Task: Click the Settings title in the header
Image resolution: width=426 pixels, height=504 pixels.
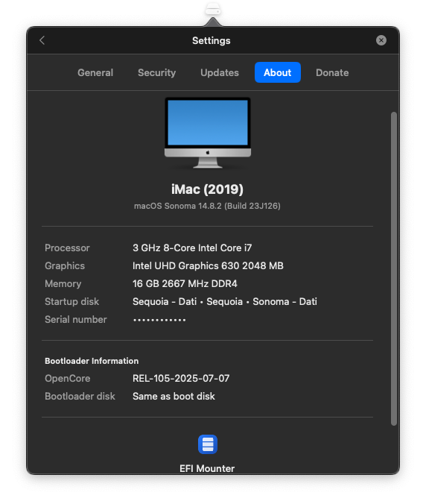Action: pos(212,40)
